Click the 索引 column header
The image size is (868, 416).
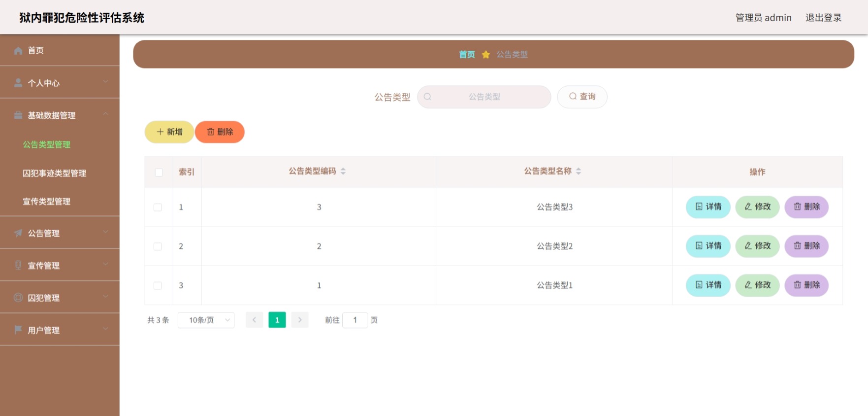pyautogui.click(x=187, y=172)
